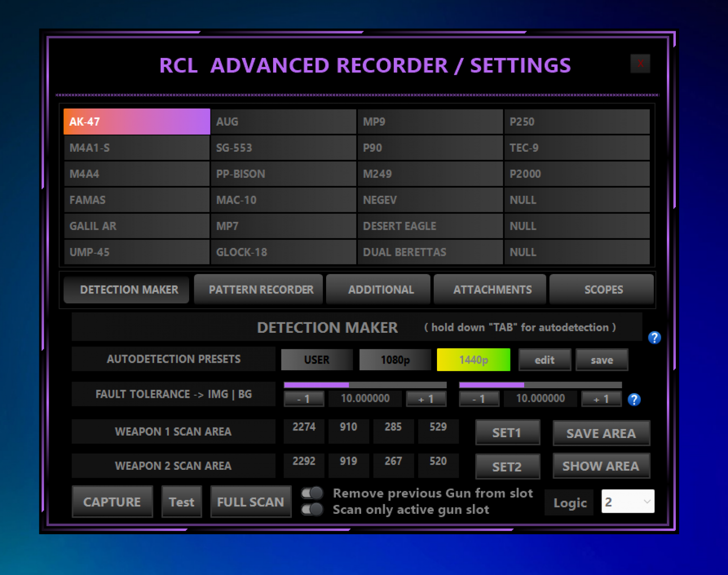Open the Logic dropdown

click(x=628, y=501)
